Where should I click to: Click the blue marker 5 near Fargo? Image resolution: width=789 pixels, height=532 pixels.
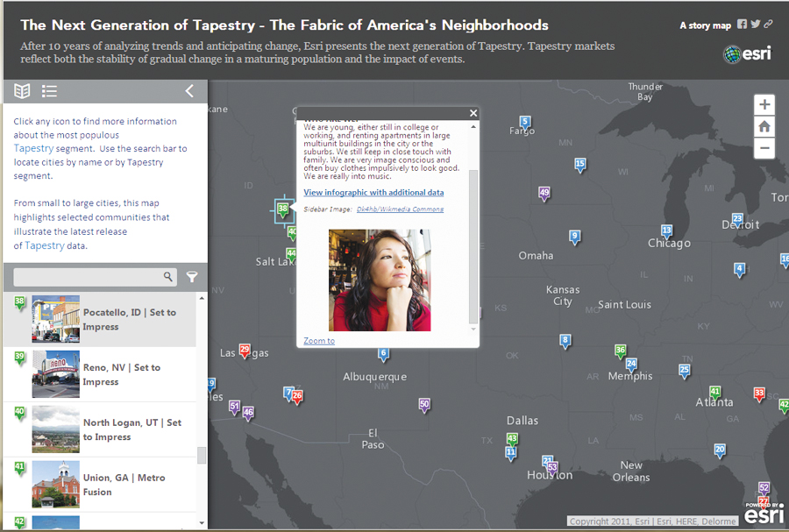[x=523, y=123]
